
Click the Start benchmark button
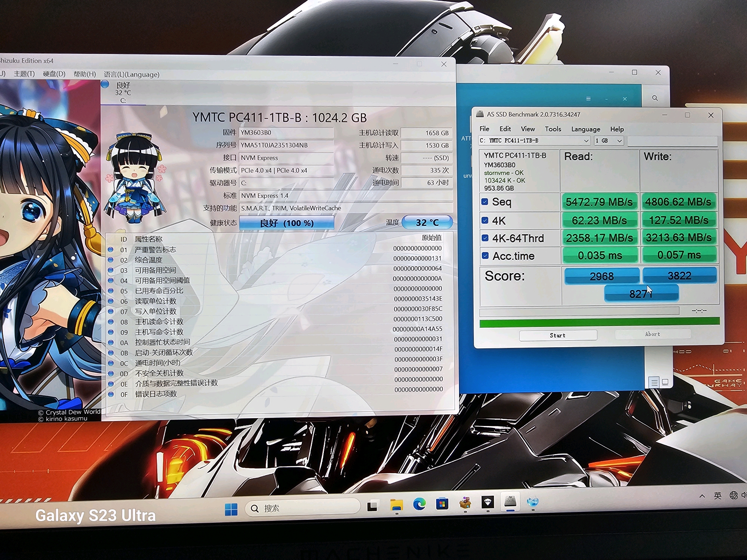point(558,335)
